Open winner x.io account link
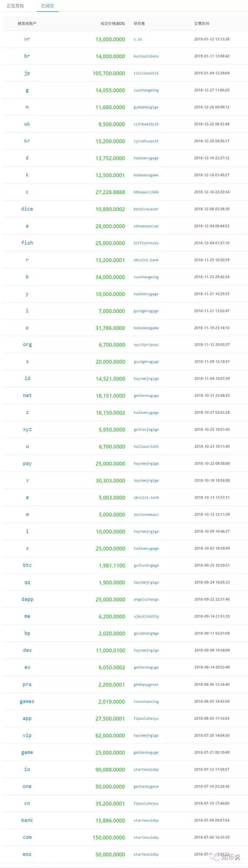Image resolution: width=248 pixels, height=868 pixels. pyautogui.click(x=137, y=39)
